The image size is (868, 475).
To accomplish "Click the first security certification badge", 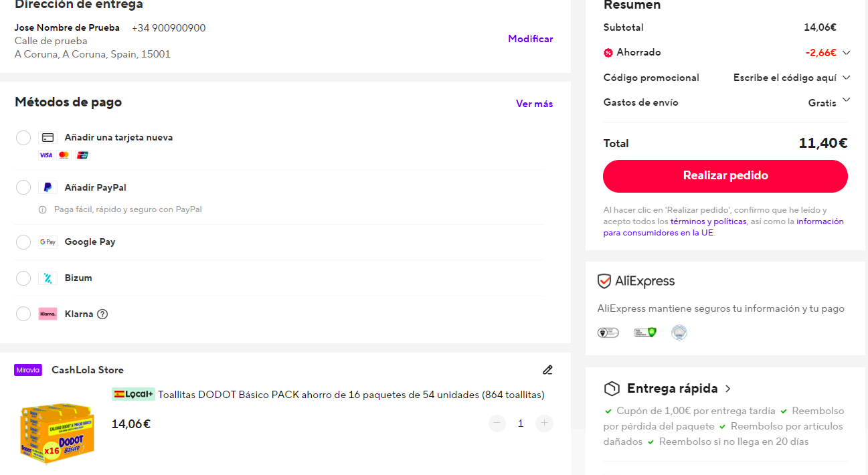I will [x=608, y=332].
